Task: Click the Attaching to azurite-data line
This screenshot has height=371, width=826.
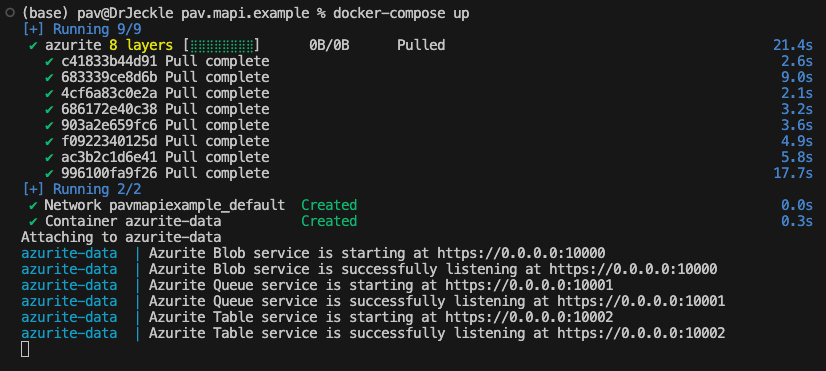Action: [121, 237]
